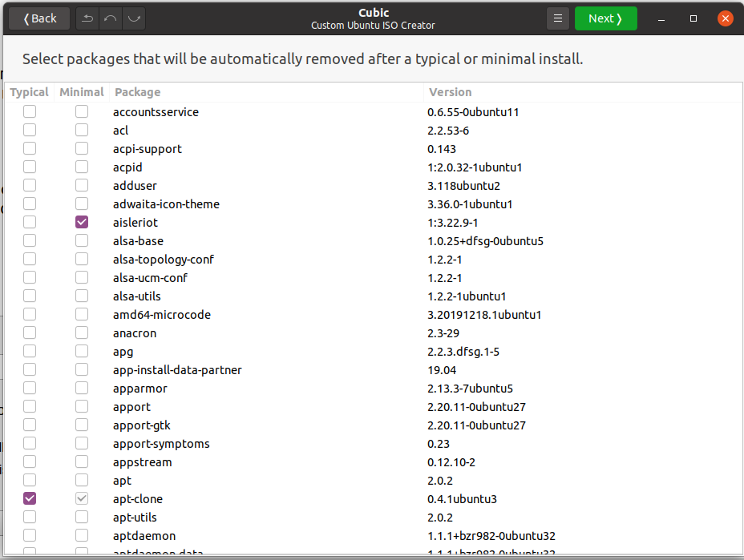Click the return-arrow icon beside Back
Viewport: 744px width, 560px height.
pos(87,18)
